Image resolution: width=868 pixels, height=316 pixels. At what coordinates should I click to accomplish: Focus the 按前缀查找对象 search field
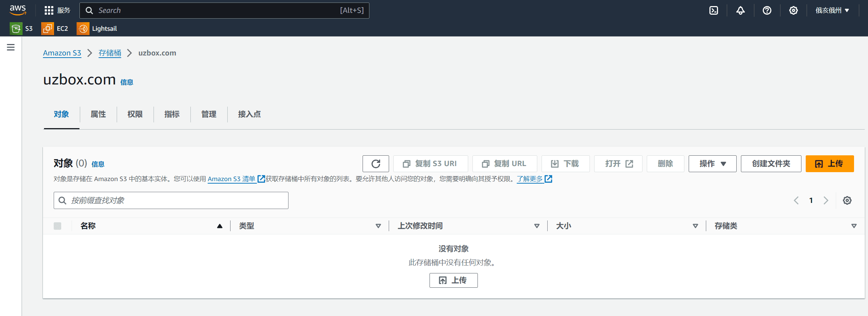click(x=171, y=200)
